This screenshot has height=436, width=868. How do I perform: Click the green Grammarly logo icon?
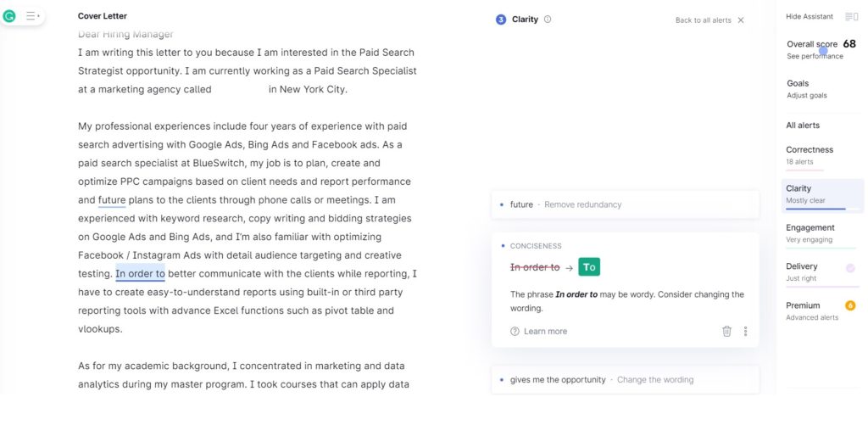pyautogui.click(x=10, y=16)
